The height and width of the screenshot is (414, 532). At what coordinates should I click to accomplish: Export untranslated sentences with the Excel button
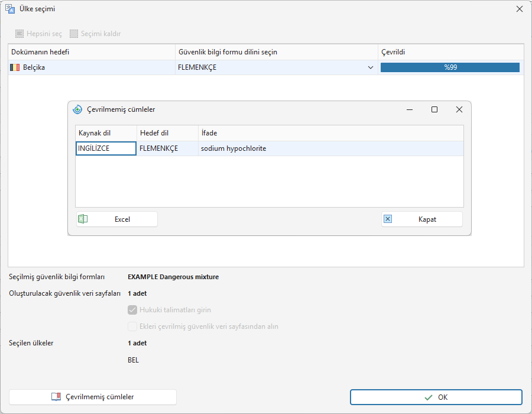point(117,219)
